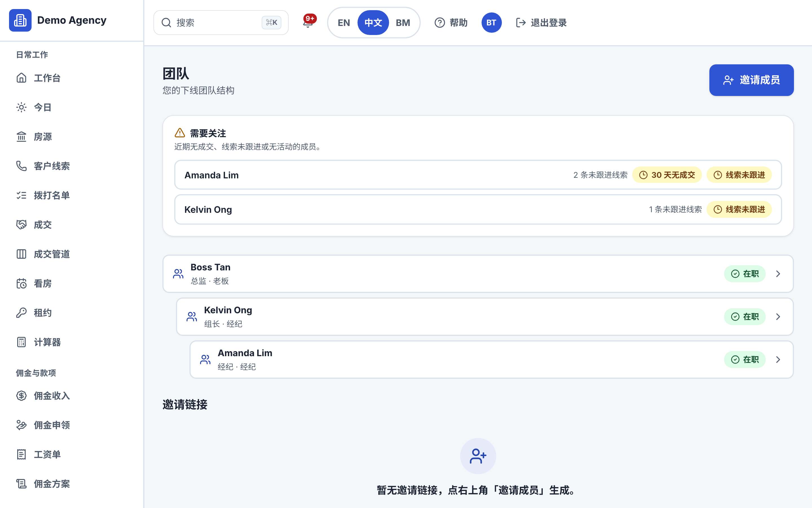812x508 pixels.
Task: Open Kelvin Ong's row in 需要关注
Action: click(x=478, y=209)
